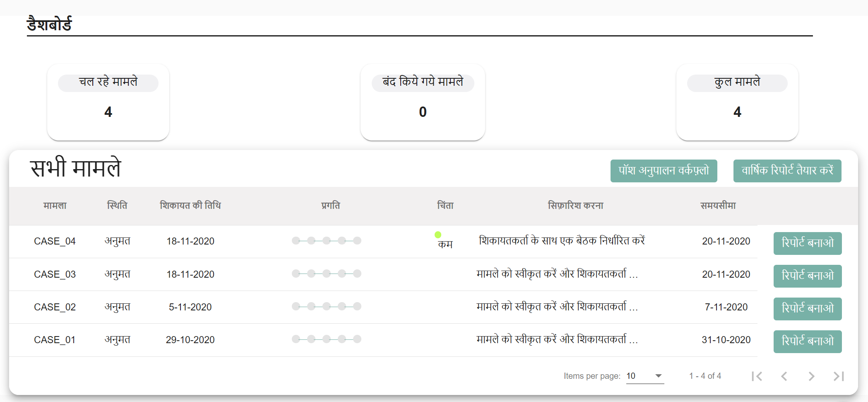Screen dimensions: 868x402
Task: Click रिपोर्ट बनाओ for CASE_03
Action: click(x=807, y=276)
